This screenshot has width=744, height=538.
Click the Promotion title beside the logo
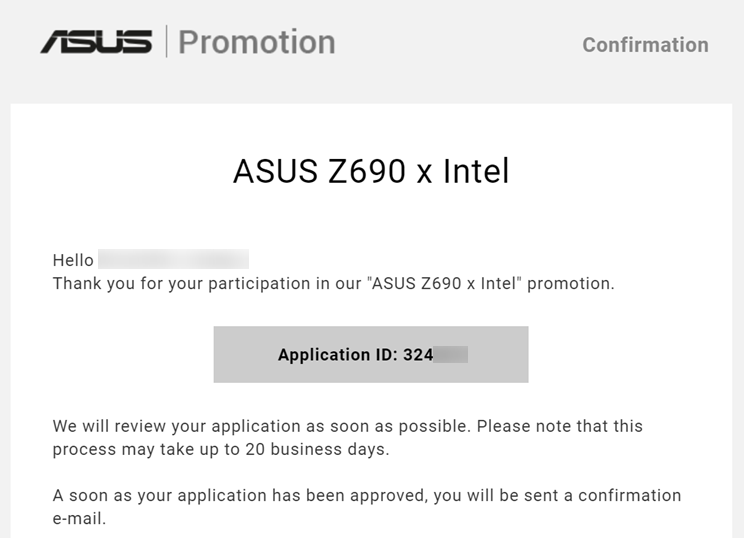pyautogui.click(x=257, y=42)
